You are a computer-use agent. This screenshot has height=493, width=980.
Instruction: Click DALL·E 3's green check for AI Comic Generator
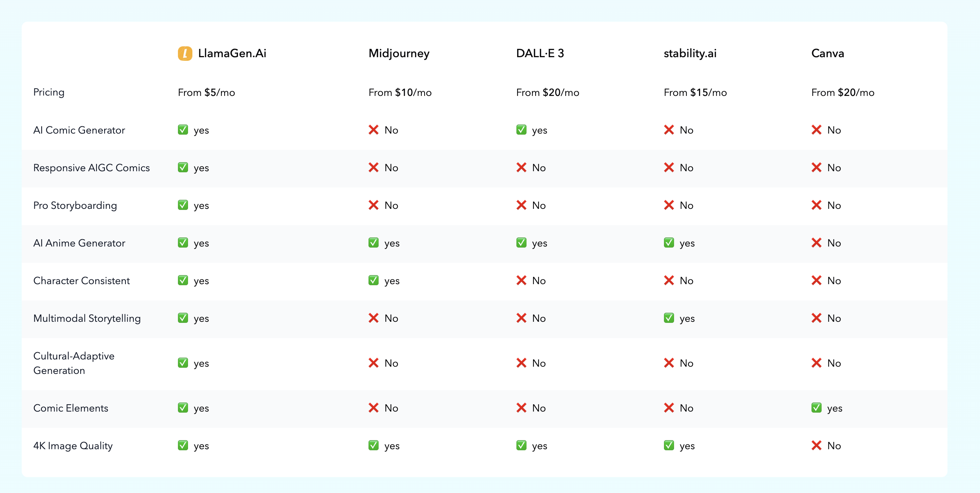click(x=521, y=130)
